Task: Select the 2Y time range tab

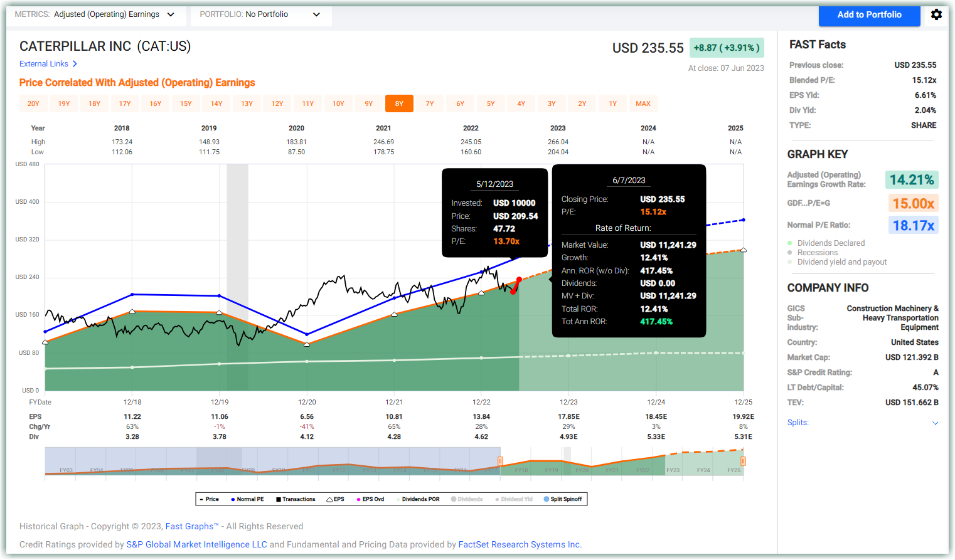Action: click(582, 103)
